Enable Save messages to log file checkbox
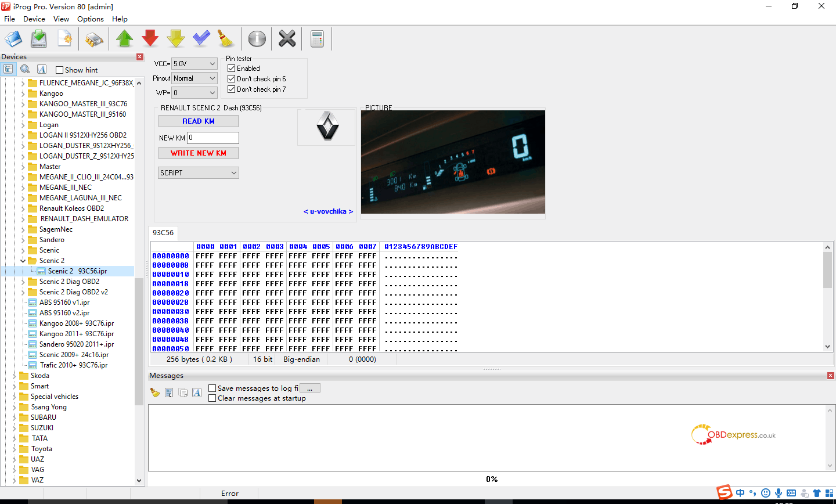 point(212,388)
